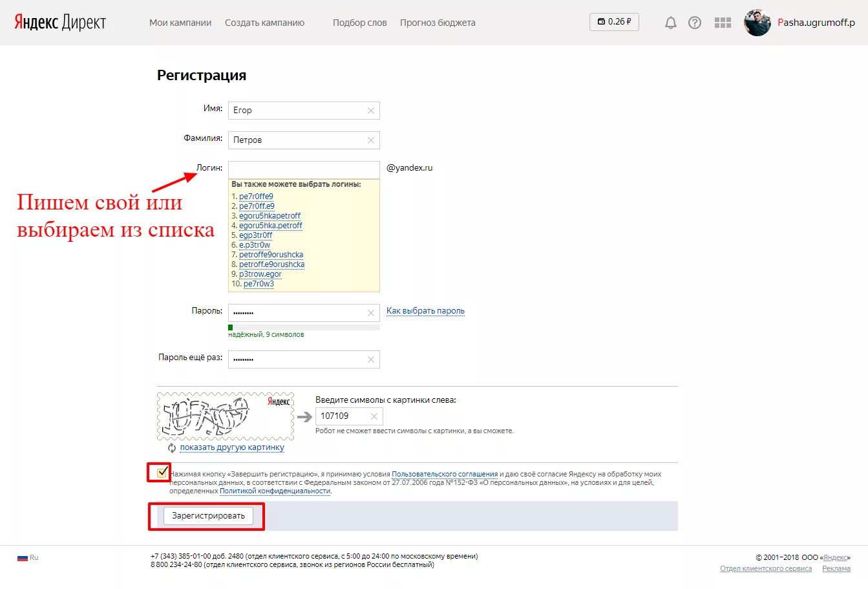Click the @yandex.ru domain text

coord(410,168)
